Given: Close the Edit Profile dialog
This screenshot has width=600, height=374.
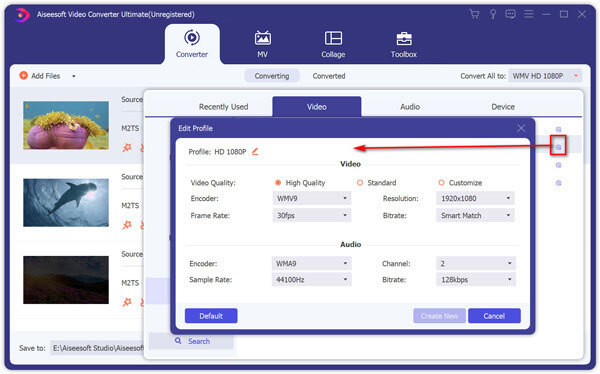Looking at the screenshot, I should [x=521, y=128].
